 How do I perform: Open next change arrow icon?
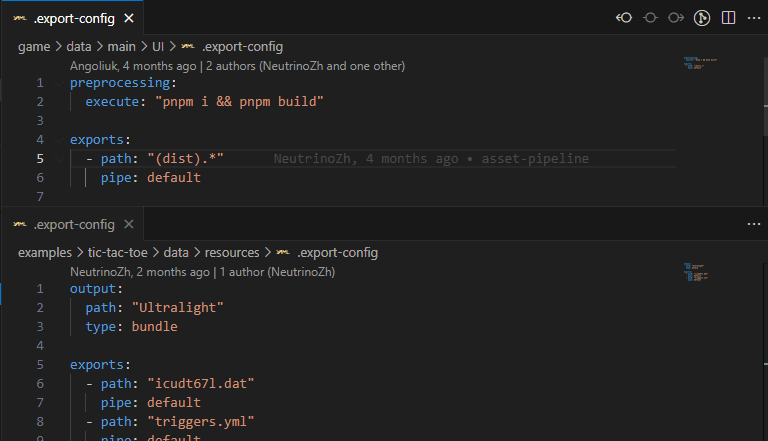(676, 18)
